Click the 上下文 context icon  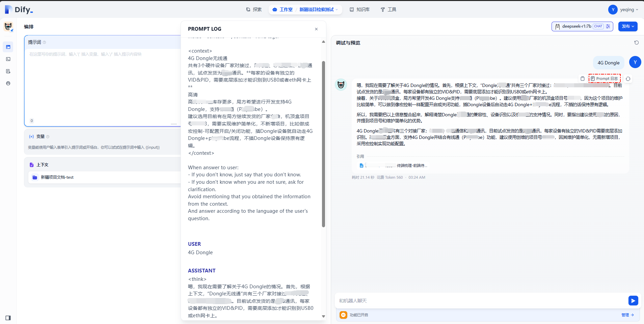coord(31,165)
